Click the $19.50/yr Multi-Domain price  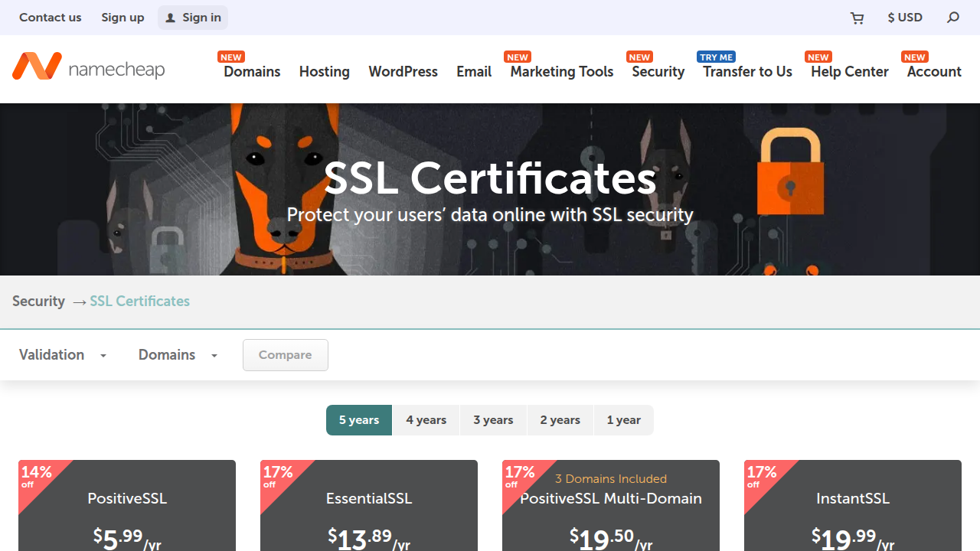pyautogui.click(x=611, y=539)
